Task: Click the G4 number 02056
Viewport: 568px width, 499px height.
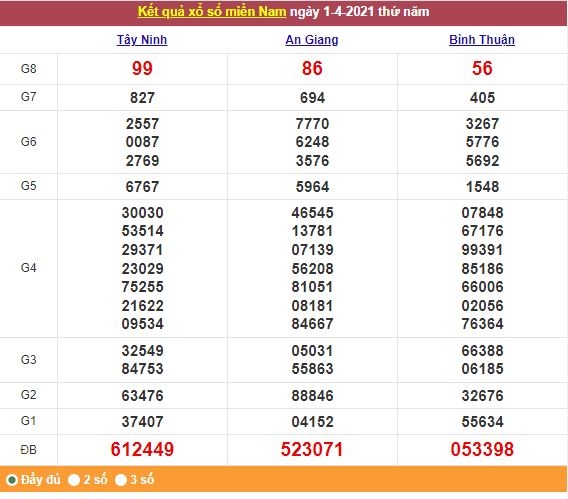Action: (x=482, y=306)
